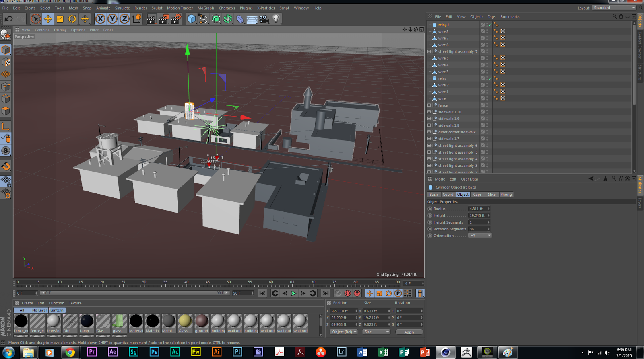Click the Undo arrow icon

pyautogui.click(x=8, y=19)
